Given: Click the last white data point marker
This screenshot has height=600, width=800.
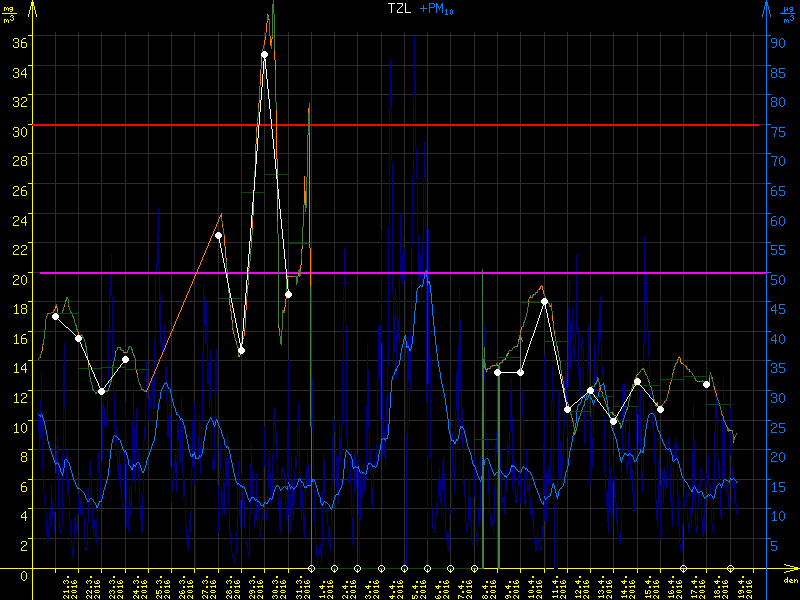Looking at the screenshot, I should (x=706, y=384).
